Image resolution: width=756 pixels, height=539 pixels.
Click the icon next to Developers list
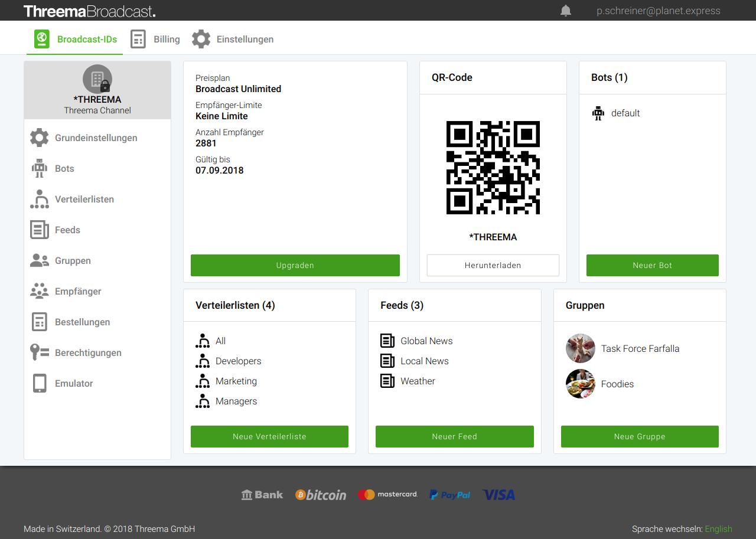(x=203, y=361)
